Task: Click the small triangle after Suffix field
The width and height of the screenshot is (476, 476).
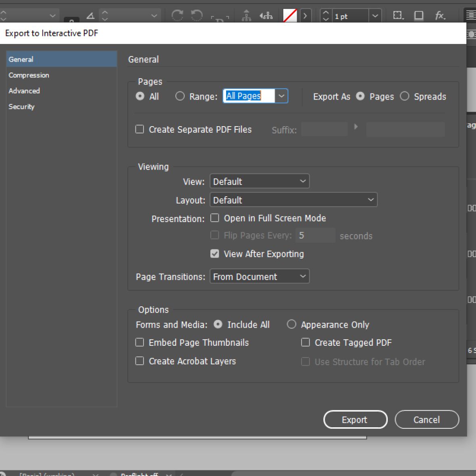Action: (x=356, y=127)
